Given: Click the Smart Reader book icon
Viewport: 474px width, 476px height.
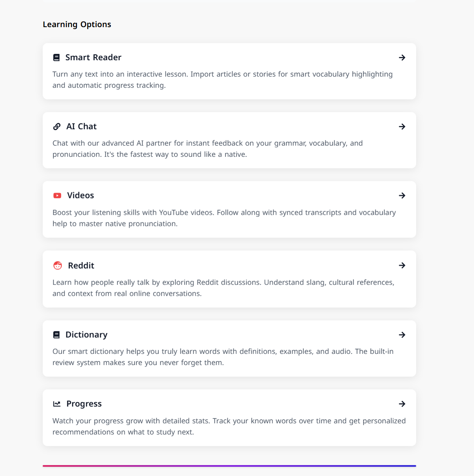Looking at the screenshot, I should pyautogui.click(x=56, y=57).
